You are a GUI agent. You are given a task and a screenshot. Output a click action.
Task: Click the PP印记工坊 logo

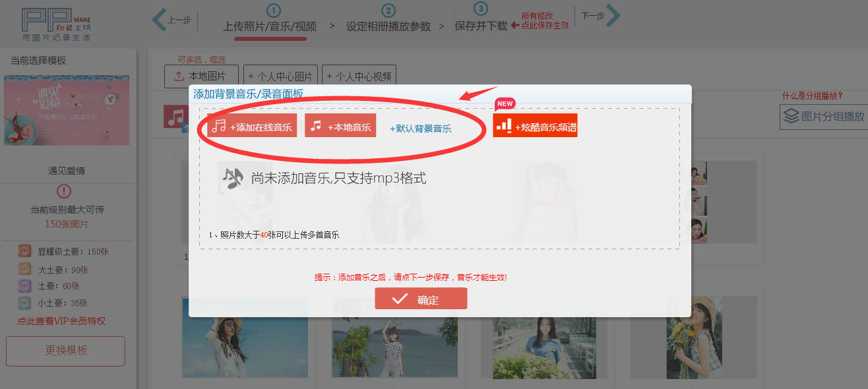[57, 23]
